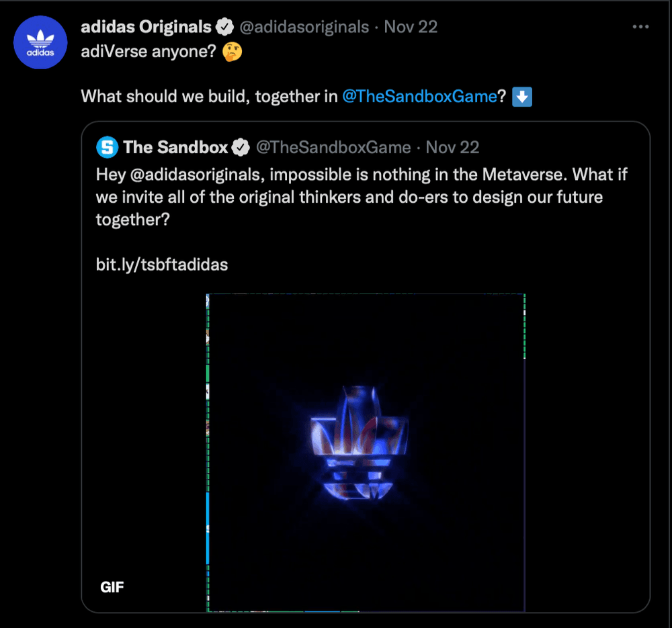Click the 'adiVerse anyone?' tweet text
Screen dimensions: 672x628
coord(148,52)
